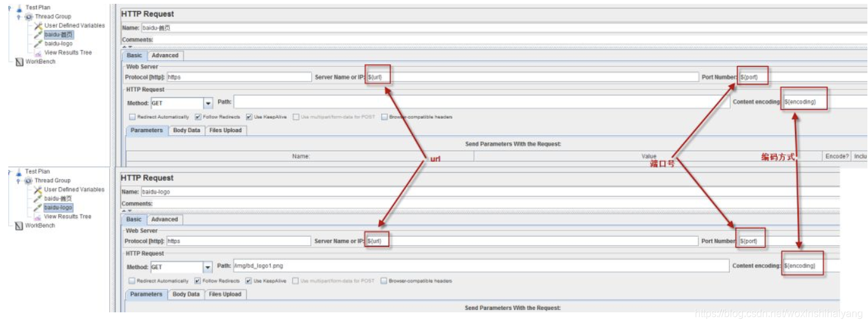Image resolution: width=868 pixels, height=325 pixels.
Task: Enable Redirect Automatically in baidu-首页 request
Action: tap(132, 117)
